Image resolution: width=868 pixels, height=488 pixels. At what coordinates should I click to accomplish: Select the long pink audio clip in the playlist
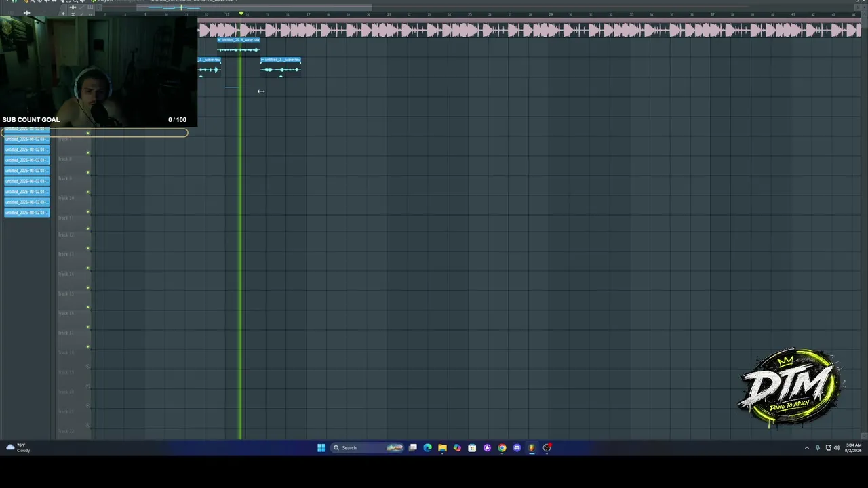click(529, 29)
